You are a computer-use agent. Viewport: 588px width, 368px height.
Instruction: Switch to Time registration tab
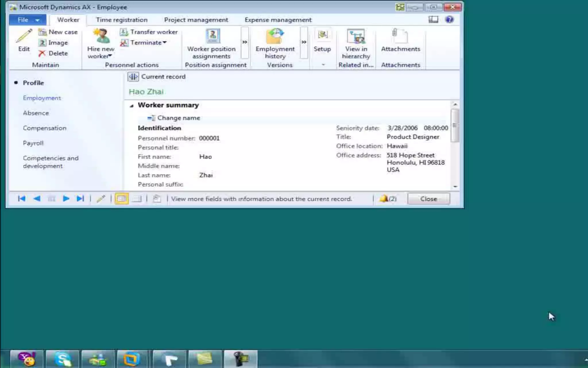(122, 20)
